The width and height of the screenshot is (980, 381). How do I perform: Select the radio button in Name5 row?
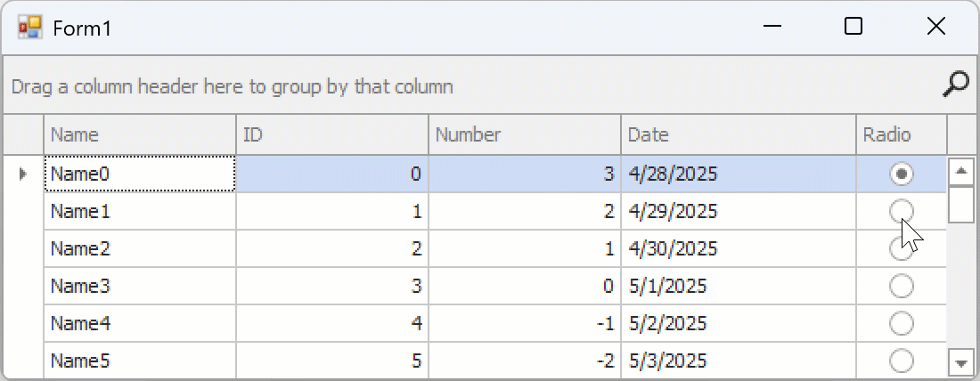point(902,361)
